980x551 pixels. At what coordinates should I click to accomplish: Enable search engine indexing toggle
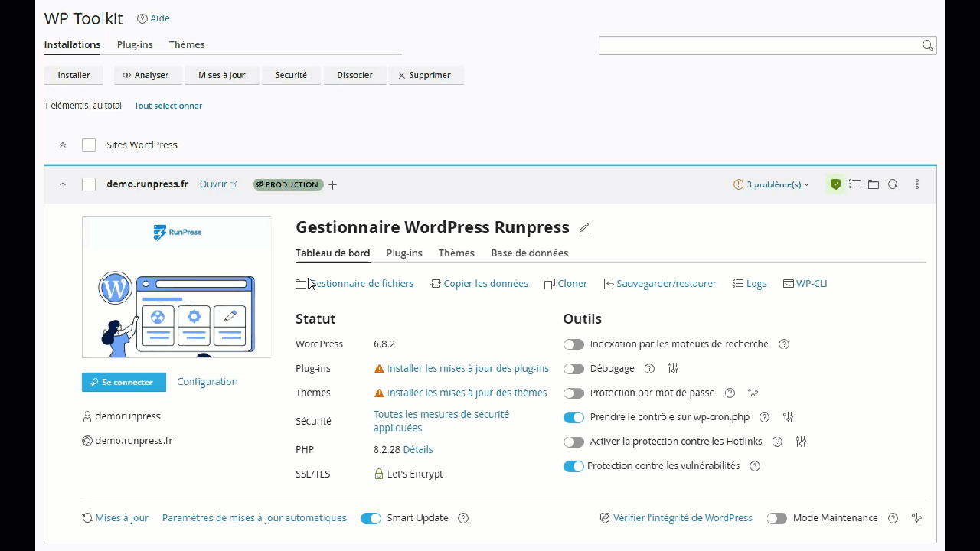573,344
